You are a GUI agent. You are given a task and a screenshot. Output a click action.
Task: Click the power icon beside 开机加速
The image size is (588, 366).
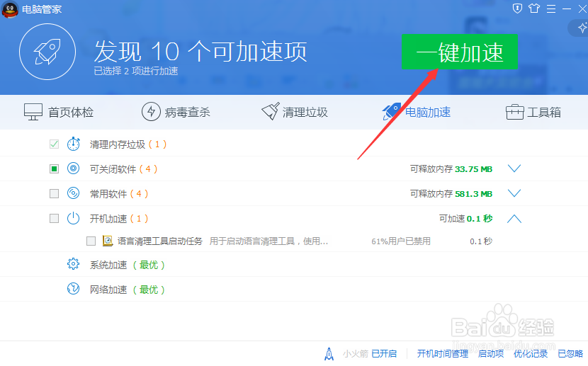click(73, 218)
